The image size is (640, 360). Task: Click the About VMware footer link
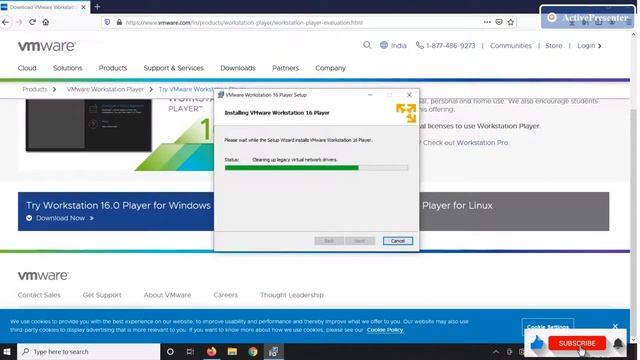click(x=167, y=295)
